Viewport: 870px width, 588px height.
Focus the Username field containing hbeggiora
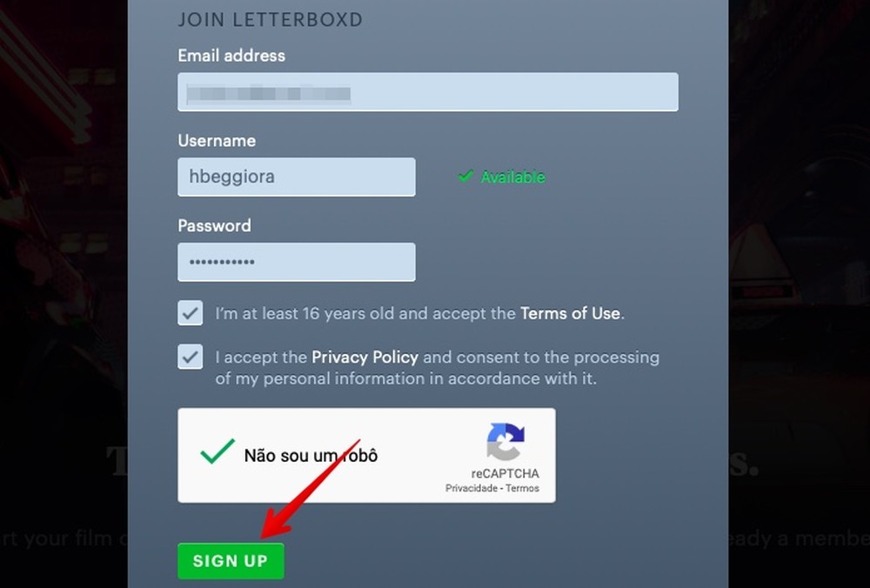point(296,177)
